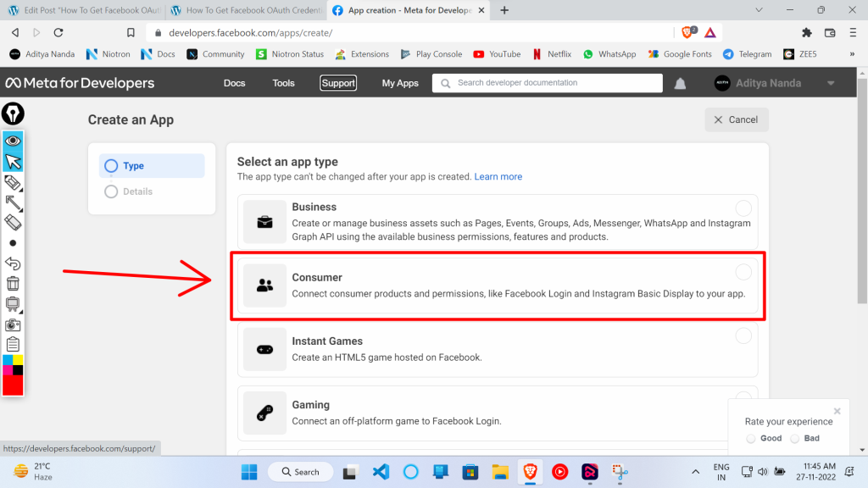Screen dimensions: 868x488
Task: Show hidden system tray icons
Action: 695,472
